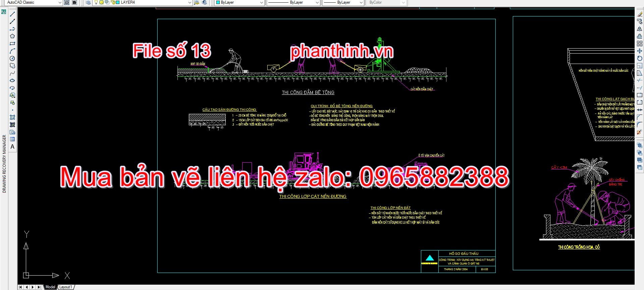Select the Hatch tool
The width and height of the screenshot is (644, 290).
click(12, 117)
